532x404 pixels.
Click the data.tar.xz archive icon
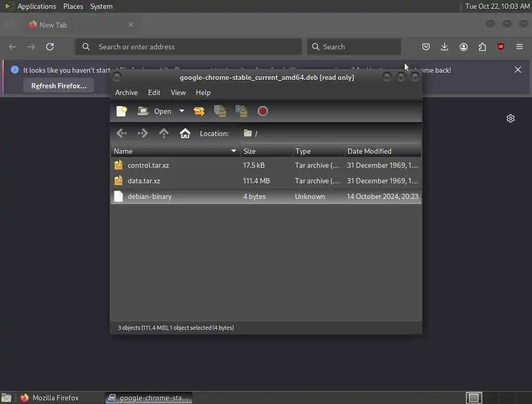[x=118, y=181]
